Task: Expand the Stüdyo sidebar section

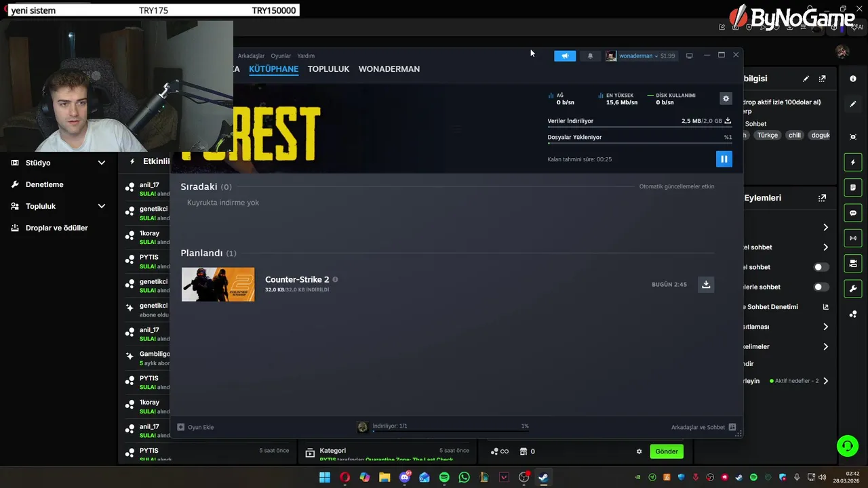Action: [58, 163]
